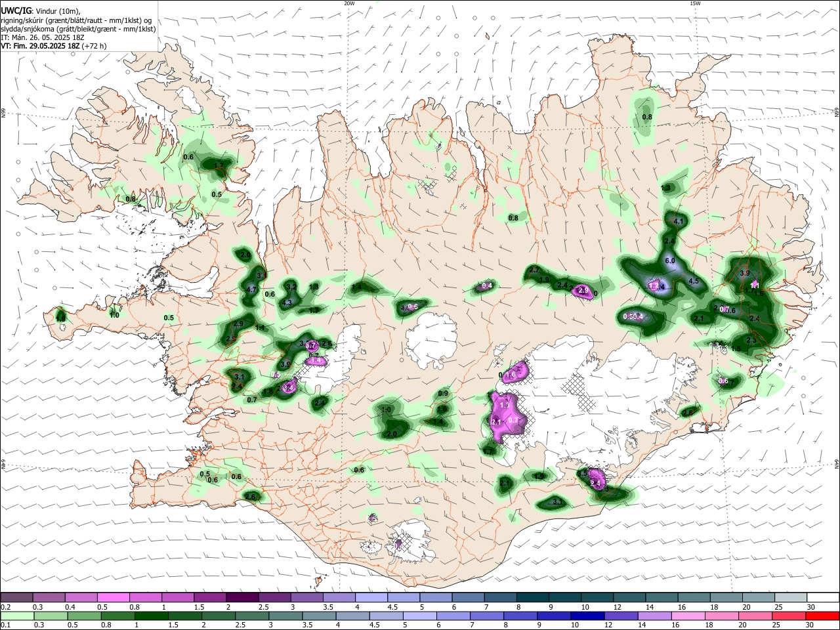Click the '4.1' precipitation value on the map
The width and height of the screenshot is (840, 630).
[679, 222]
